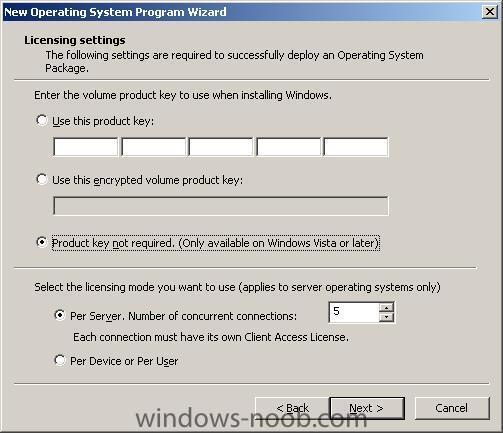This screenshot has height=433, width=503.
Task: Choose 'Per Device or Per User' option
Action: coord(60,360)
